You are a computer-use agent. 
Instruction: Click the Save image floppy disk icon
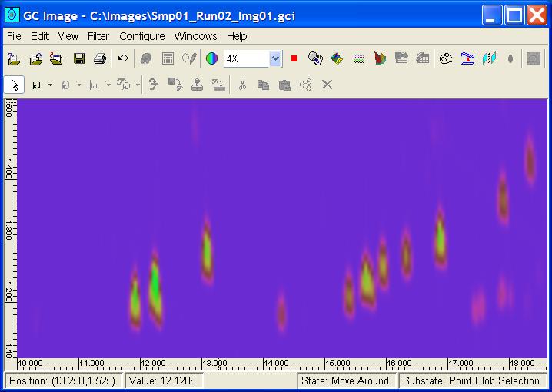(78, 58)
